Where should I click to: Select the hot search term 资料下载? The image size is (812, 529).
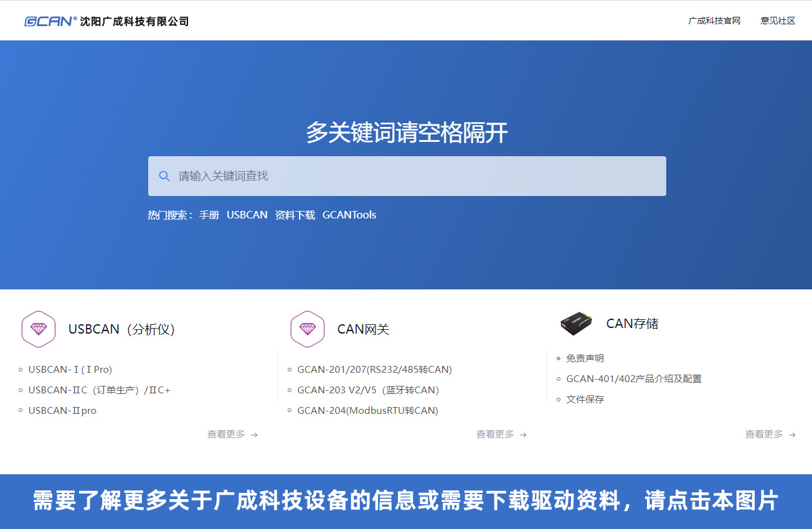(x=295, y=215)
